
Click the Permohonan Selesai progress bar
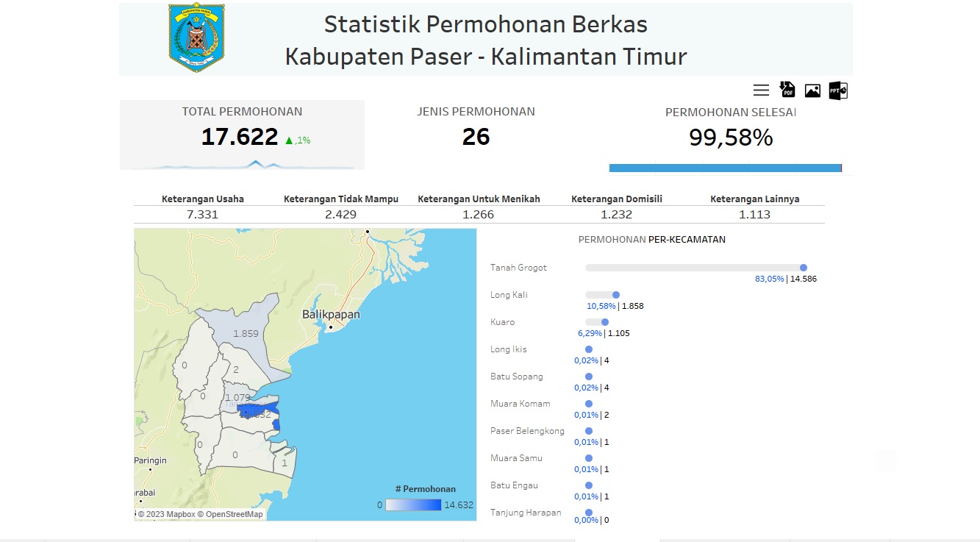(724, 168)
